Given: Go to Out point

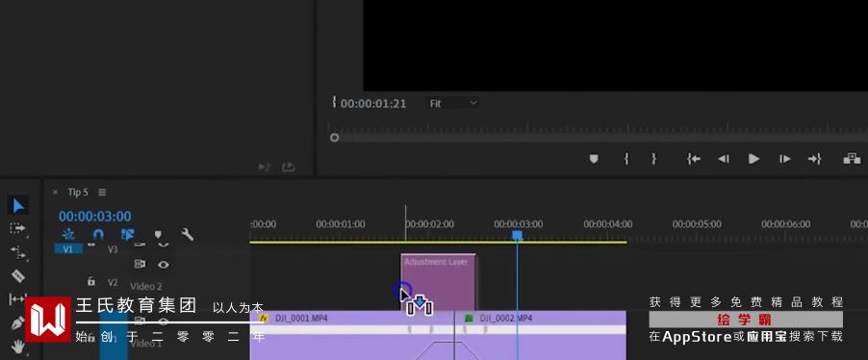Looking at the screenshot, I should [814, 159].
